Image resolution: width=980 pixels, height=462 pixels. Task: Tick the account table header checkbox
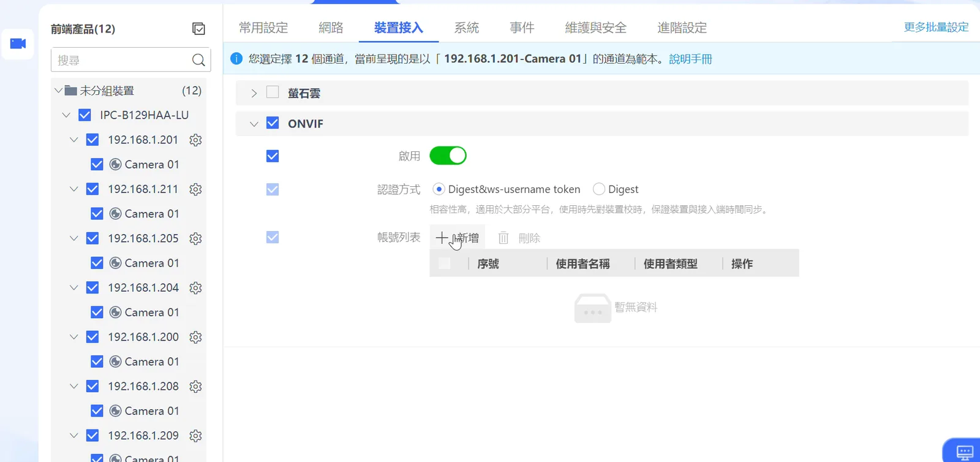445,263
